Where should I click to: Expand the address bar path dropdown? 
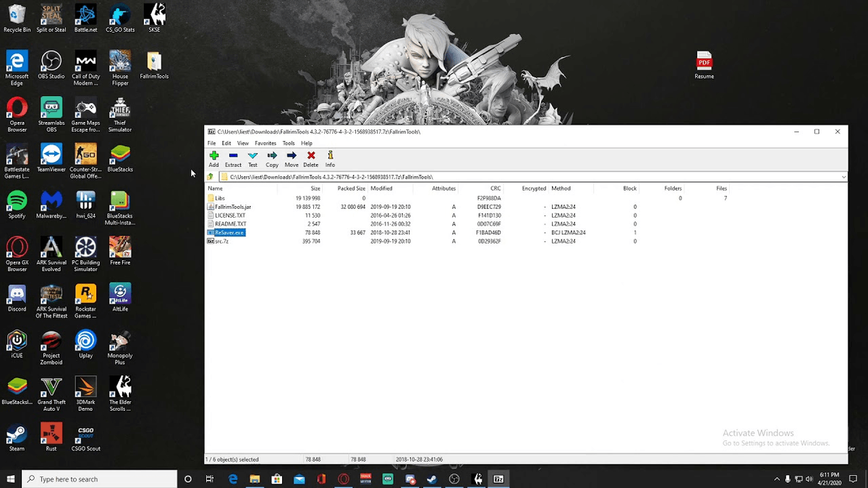[843, 177]
